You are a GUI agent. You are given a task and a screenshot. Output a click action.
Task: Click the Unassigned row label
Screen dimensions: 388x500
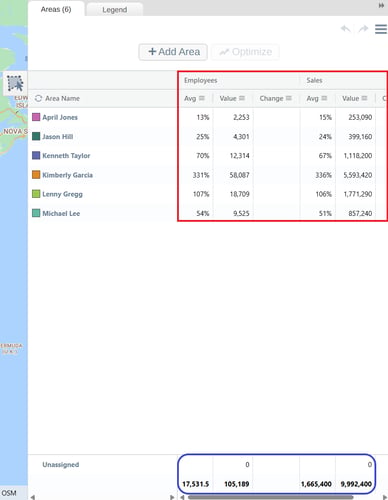pos(61,465)
